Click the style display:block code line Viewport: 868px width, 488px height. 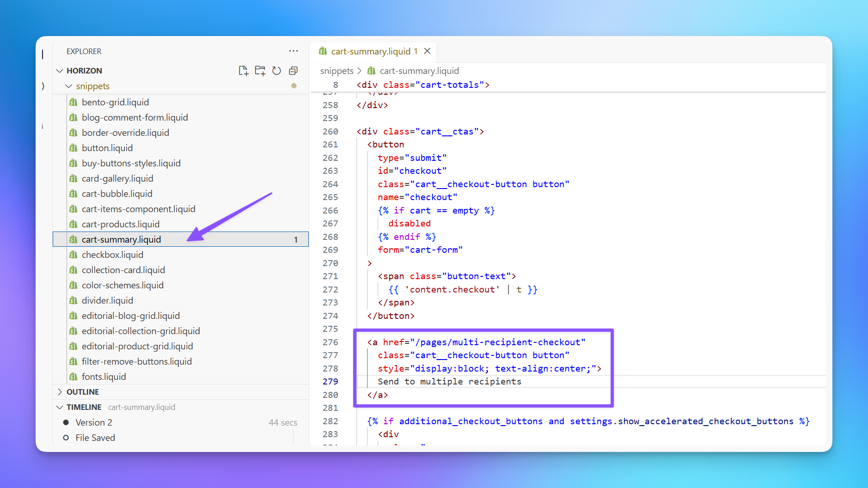489,368
